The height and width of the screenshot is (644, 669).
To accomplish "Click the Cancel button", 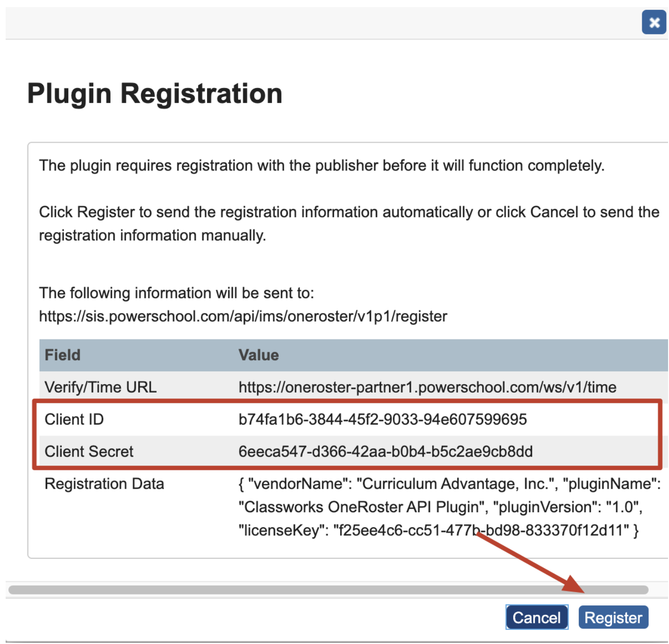I will (x=536, y=617).
